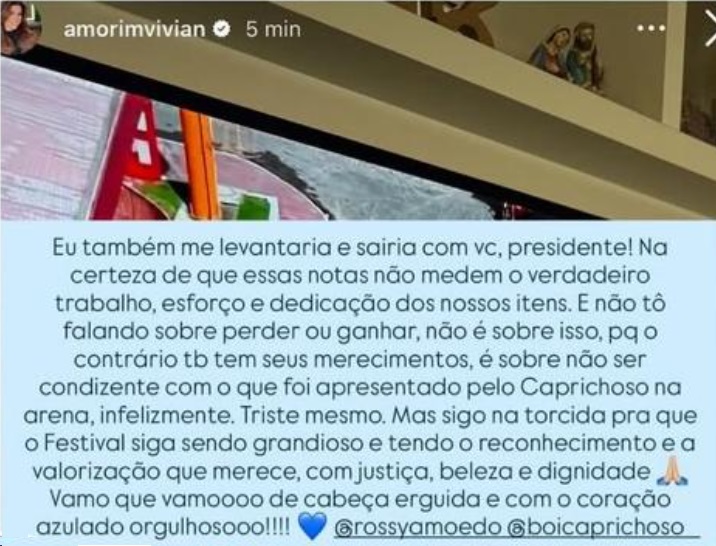Screen dimensions: 716x546
Task: Open the three-dot more options menu
Action: [651, 28]
